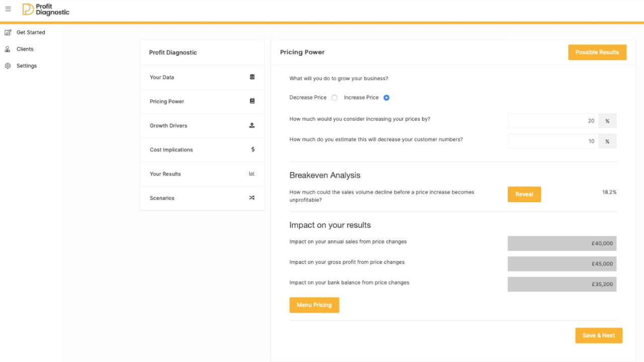Click the Cost Implications dollar icon
This screenshot has width=644, height=362.
(x=253, y=149)
